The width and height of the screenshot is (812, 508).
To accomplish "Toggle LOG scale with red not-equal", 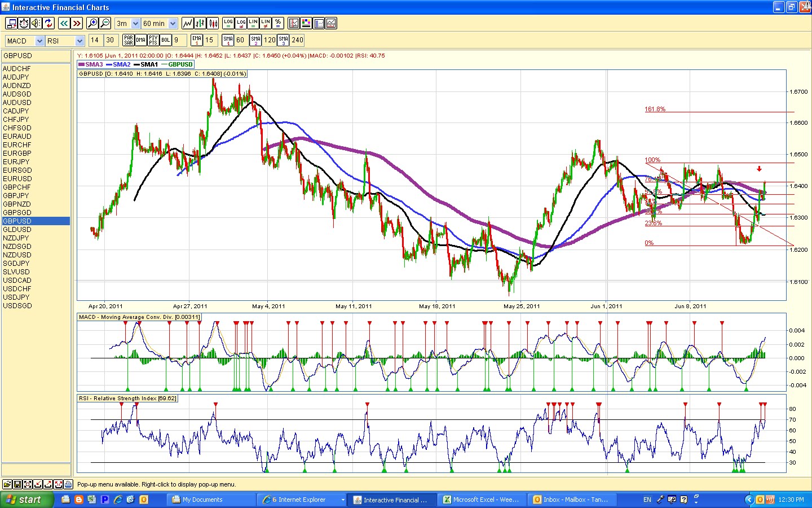I will [x=241, y=23].
